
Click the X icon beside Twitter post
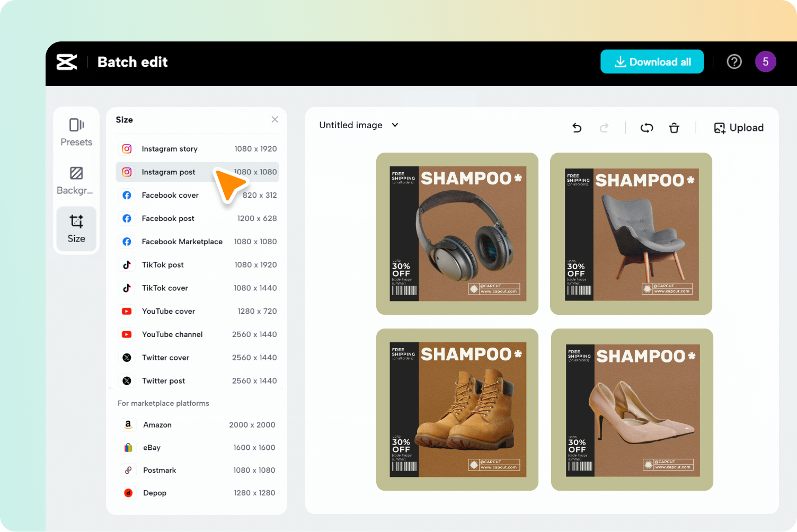(127, 381)
